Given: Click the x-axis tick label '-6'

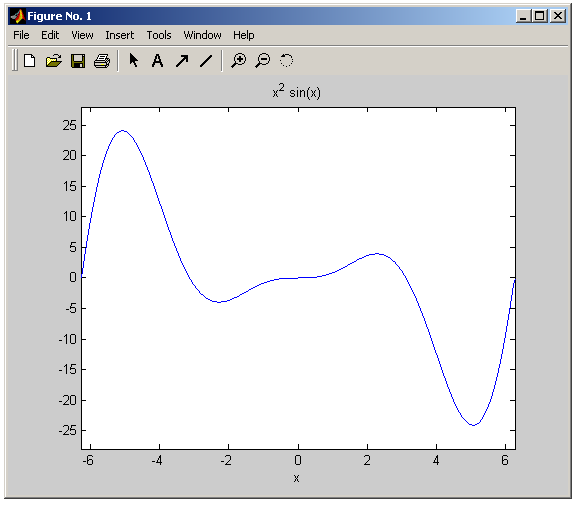Looking at the screenshot, I should 87,460.
